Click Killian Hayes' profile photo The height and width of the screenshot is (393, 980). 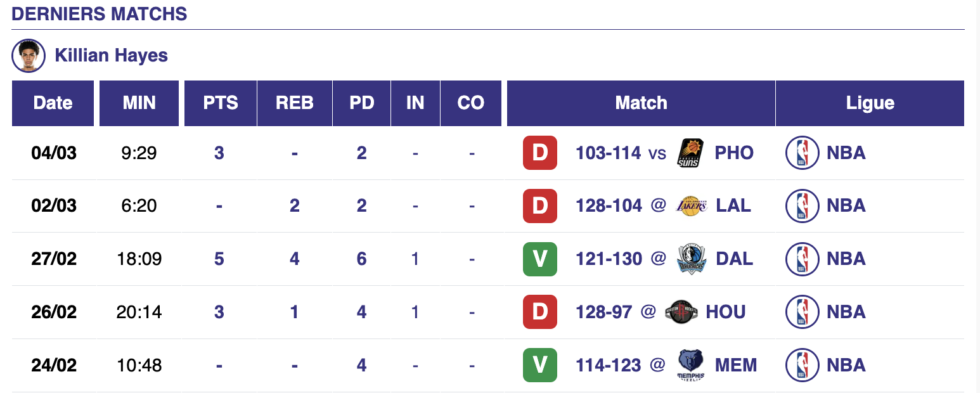(29, 56)
